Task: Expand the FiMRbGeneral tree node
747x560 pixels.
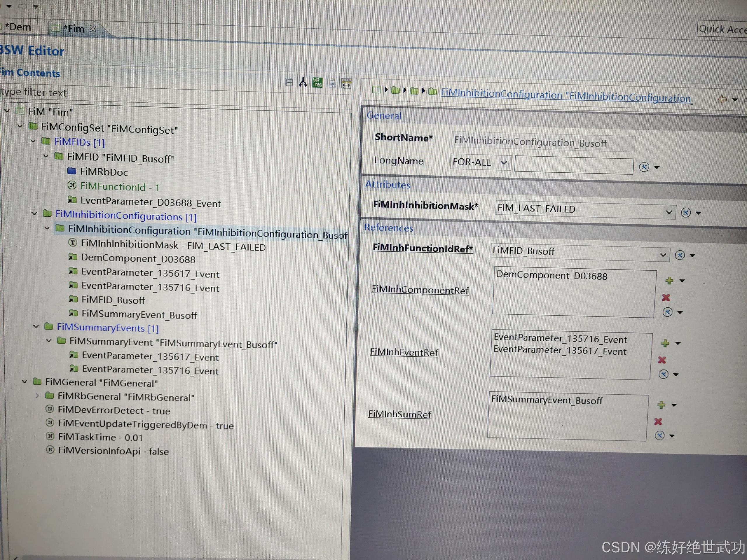Action: (x=37, y=395)
